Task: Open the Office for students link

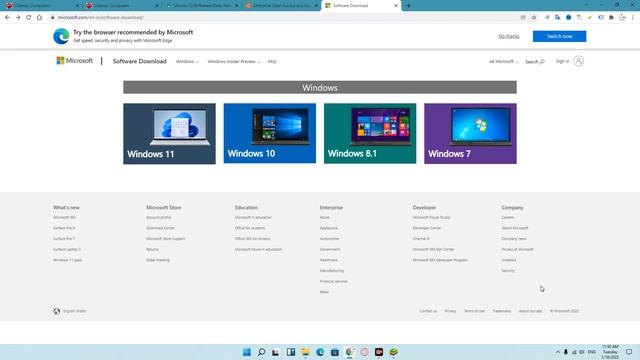Action: pyautogui.click(x=250, y=228)
